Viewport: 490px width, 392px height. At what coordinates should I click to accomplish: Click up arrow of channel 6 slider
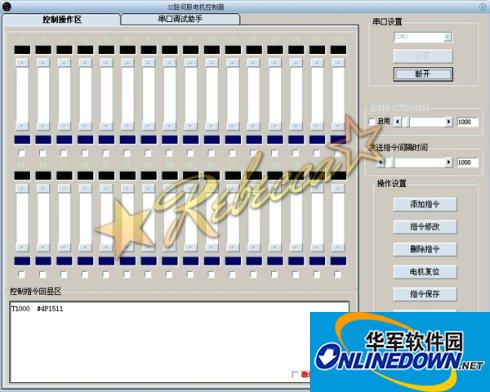128,63
